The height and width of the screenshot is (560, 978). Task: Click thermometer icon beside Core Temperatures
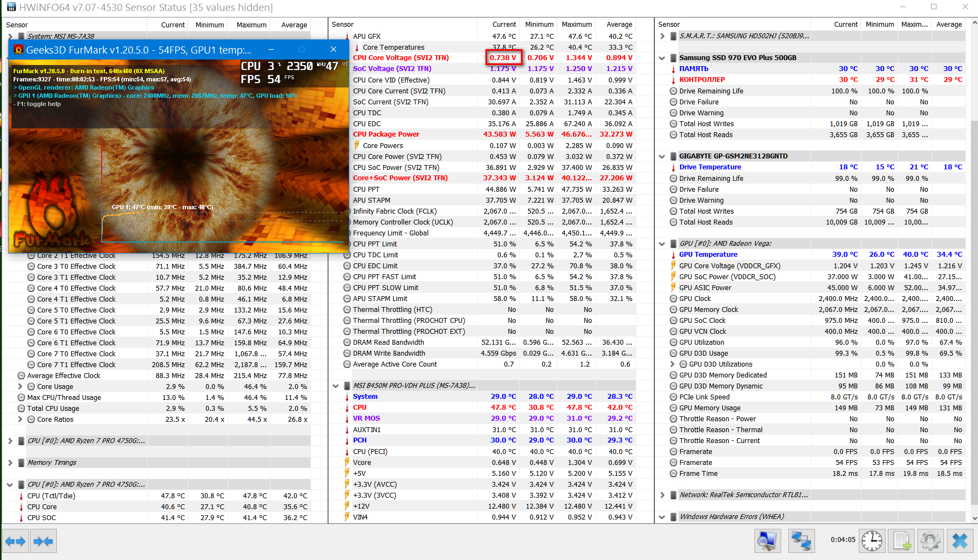click(x=357, y=48)
